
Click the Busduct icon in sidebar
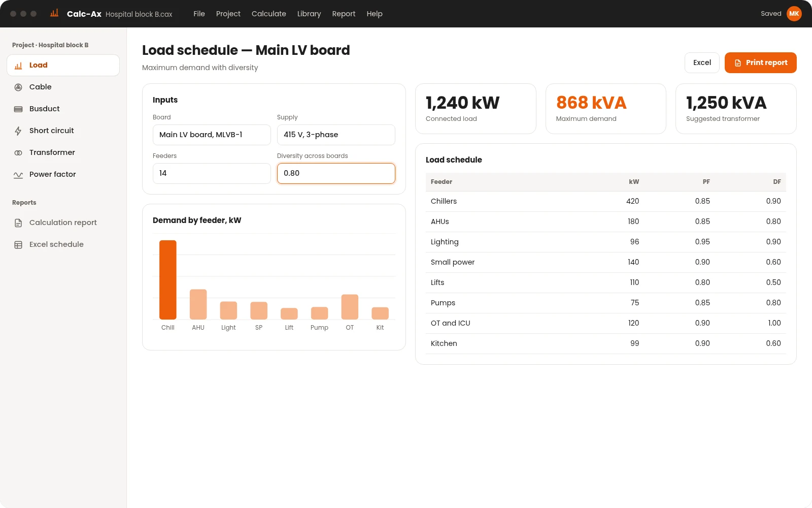pyautogui.click(x=18, y=109)
